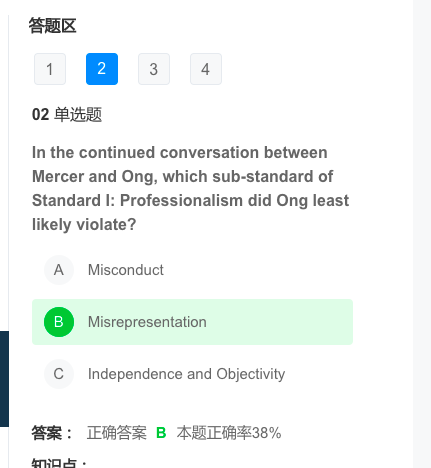This screenshot has width=431, height=468.
Task: Click the 本题正确率38% text
Action: [x=229, y=433]
